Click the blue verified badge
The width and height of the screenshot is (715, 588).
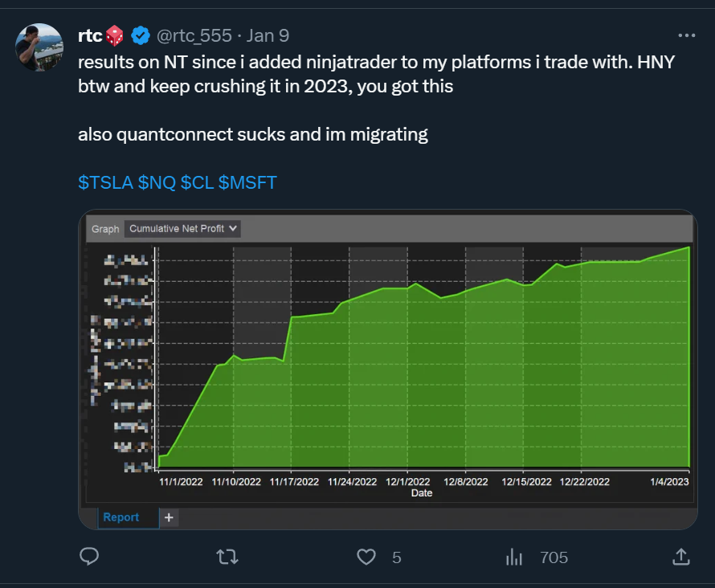(141, 35)
